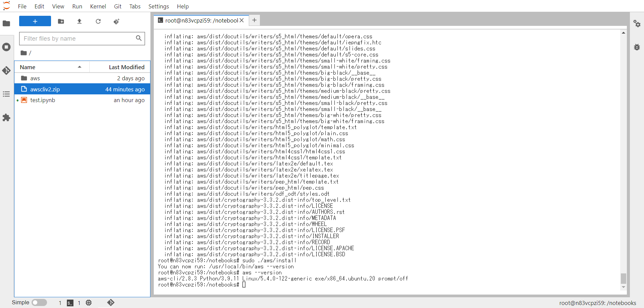Upload files using the upload icon
The height and width of the screenshot is (308, 644).
pos(79,21)
